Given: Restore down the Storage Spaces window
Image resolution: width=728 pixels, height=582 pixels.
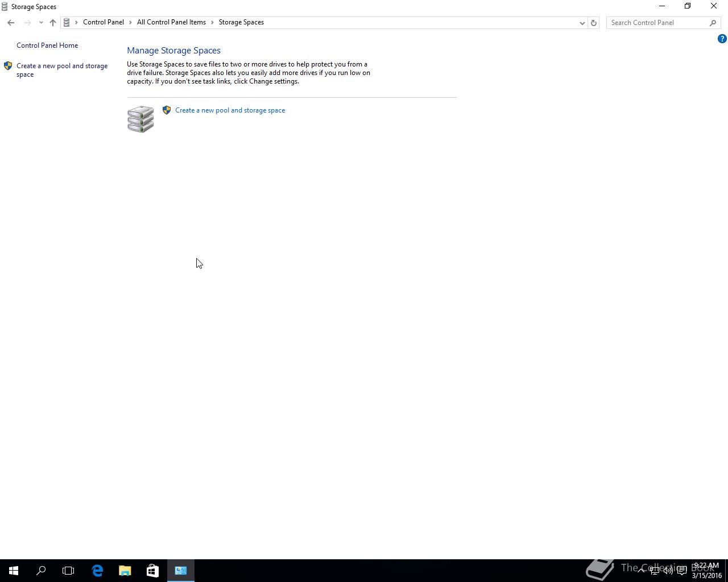Looking at the screenshot, I should click(x=688, y=6).
